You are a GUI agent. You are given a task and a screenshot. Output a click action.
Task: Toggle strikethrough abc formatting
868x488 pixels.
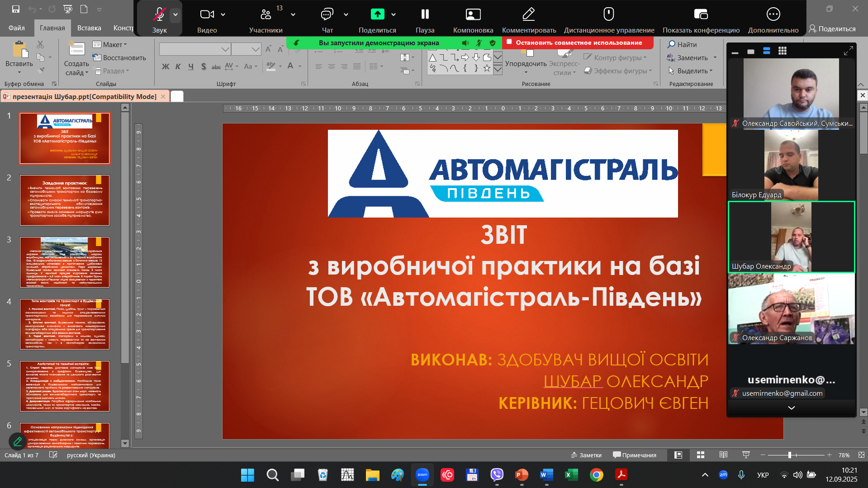pos(216,66)
